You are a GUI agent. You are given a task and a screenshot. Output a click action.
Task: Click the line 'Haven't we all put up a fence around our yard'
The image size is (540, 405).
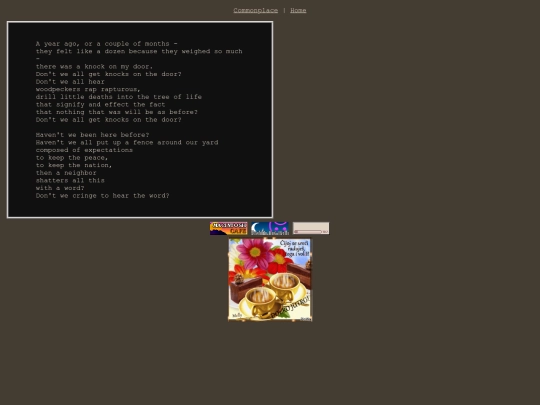[x=127, y=142]
